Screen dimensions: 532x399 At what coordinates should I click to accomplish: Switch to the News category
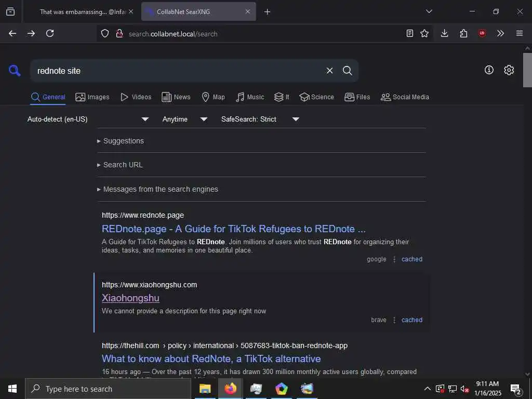(176, 97)
